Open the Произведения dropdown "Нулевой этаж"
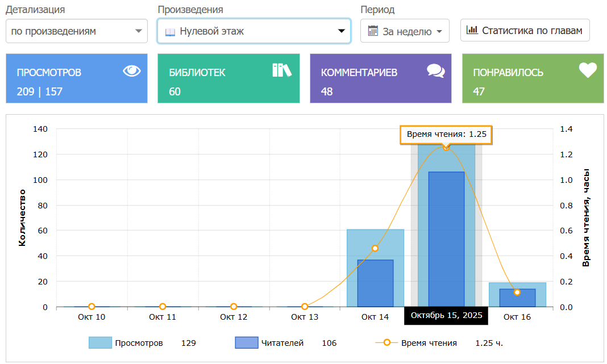 pyautogui.click(x=254, y=31)
